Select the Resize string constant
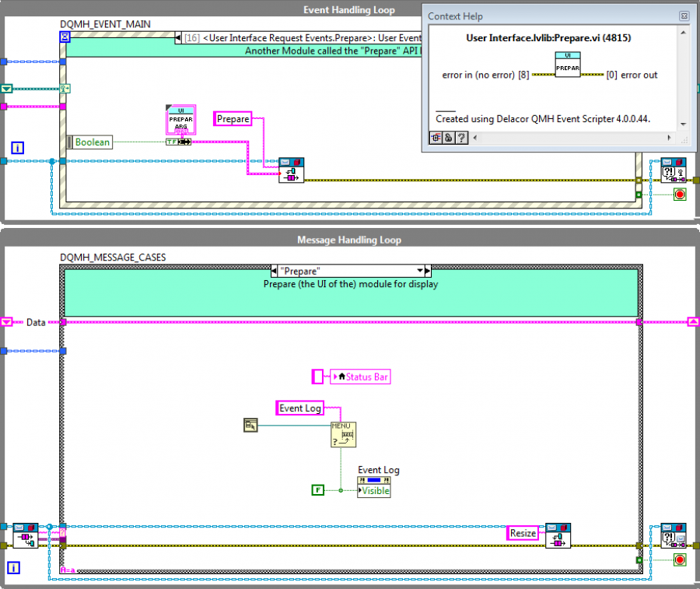Viewport: 700px width, 589px height. click(523, 533)
